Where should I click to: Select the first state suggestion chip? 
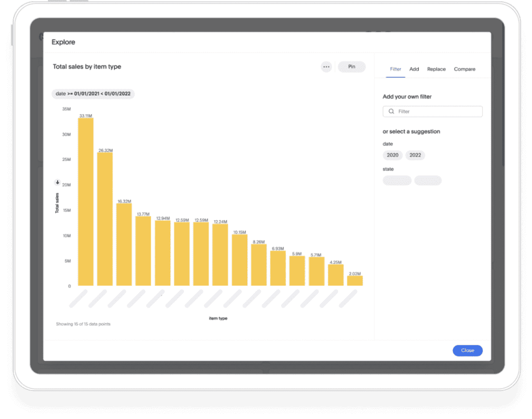(397, 180)
